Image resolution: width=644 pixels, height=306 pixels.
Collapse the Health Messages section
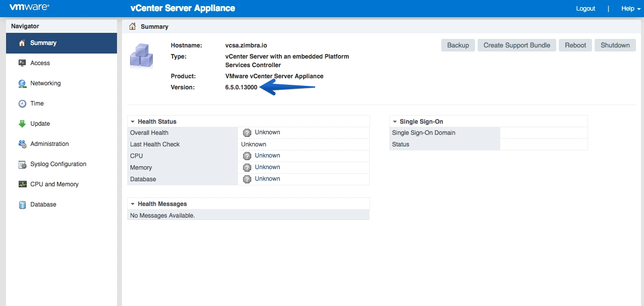(x=133, y=204)
